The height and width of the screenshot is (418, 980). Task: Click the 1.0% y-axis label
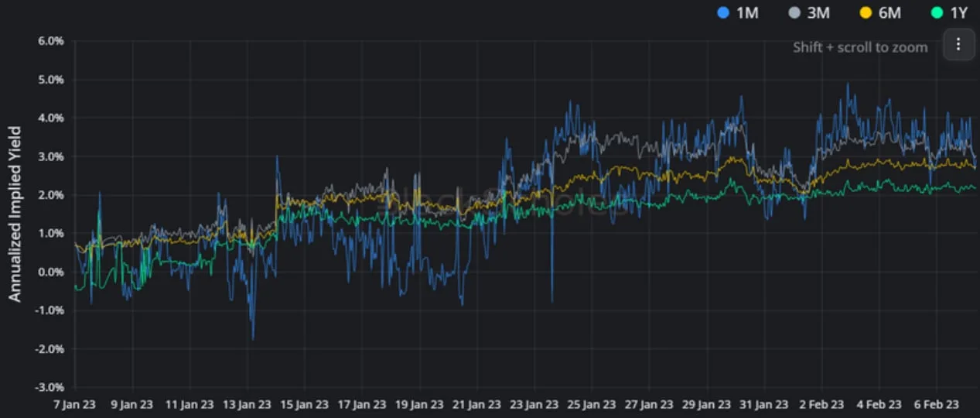pyautogui.click(x=50, y=233)
